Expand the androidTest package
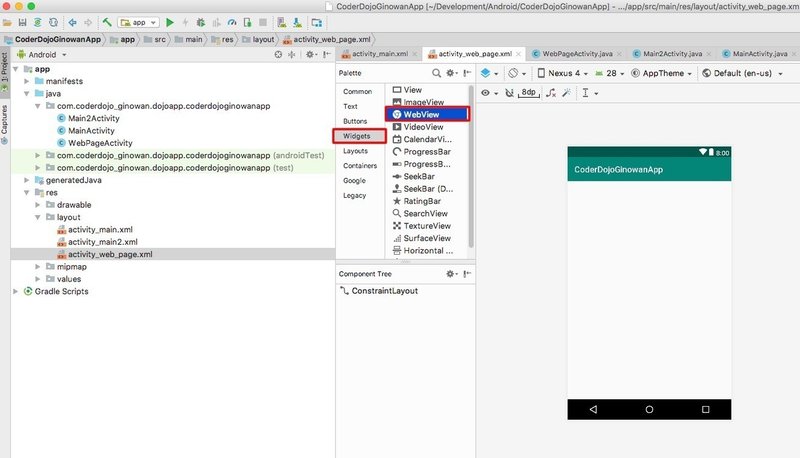Screen dimensions: 800x458 click(38, 155)
